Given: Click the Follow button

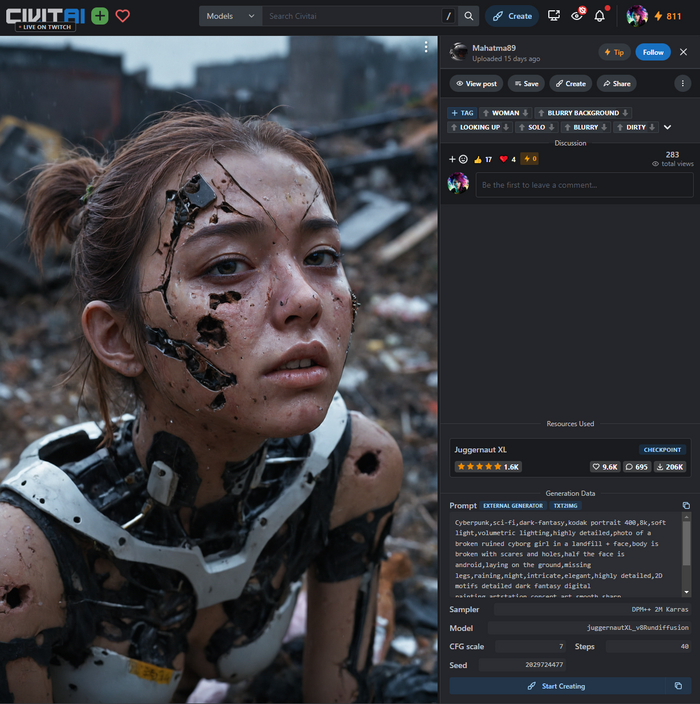Looking at the screenshot, I should coord(652,52).
